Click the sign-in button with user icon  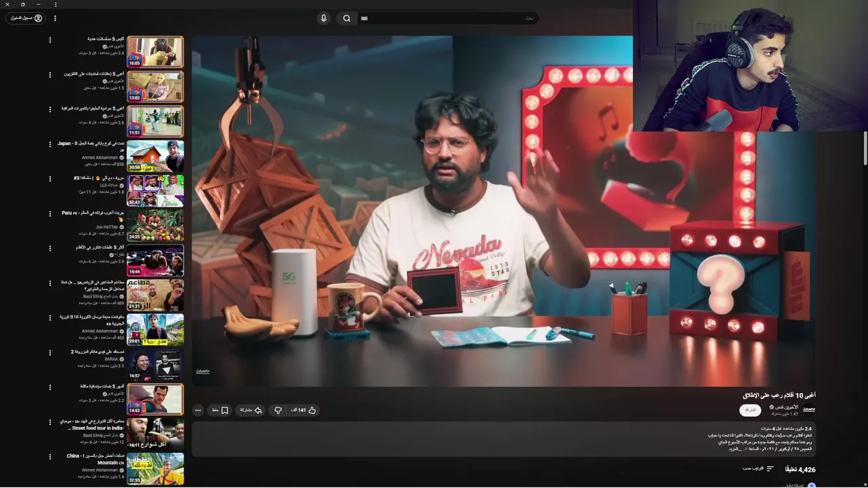pos(25,18)
